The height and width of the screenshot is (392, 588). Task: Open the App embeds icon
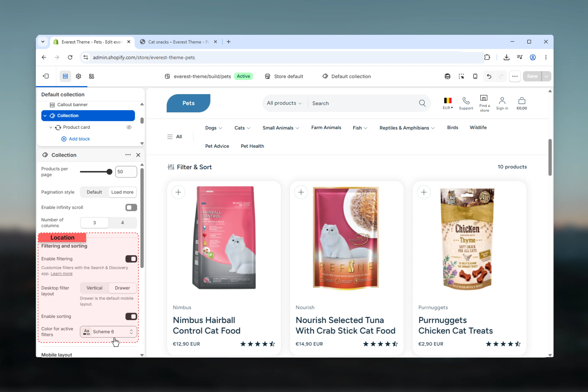(91, 76)
